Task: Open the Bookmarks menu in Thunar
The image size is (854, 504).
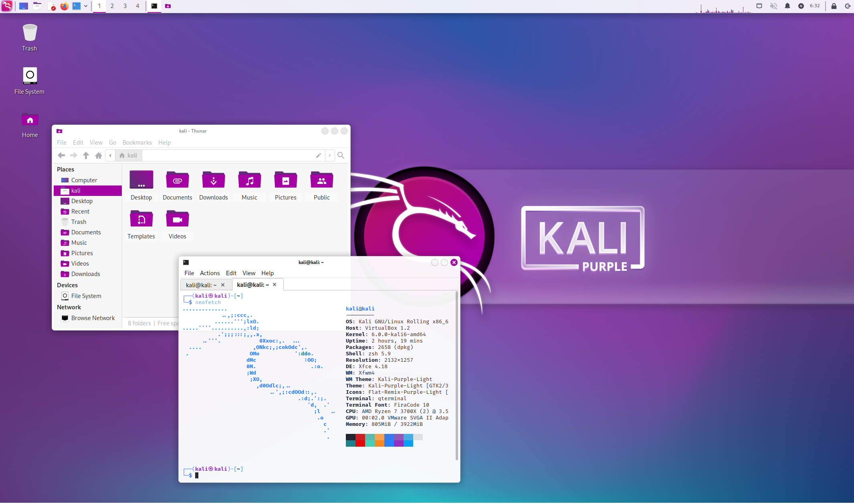Action: (137, 143)
